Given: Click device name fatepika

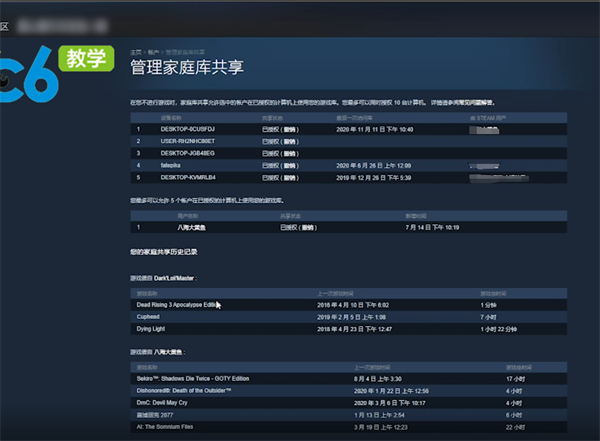Looking at the screenshot, I should [170, 165].
